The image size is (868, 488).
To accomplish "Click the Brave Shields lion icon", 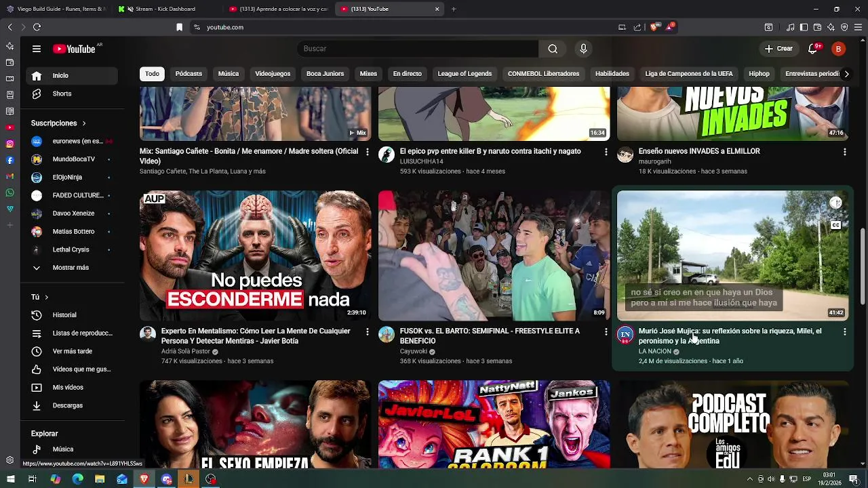I will [x=654, y=27].
